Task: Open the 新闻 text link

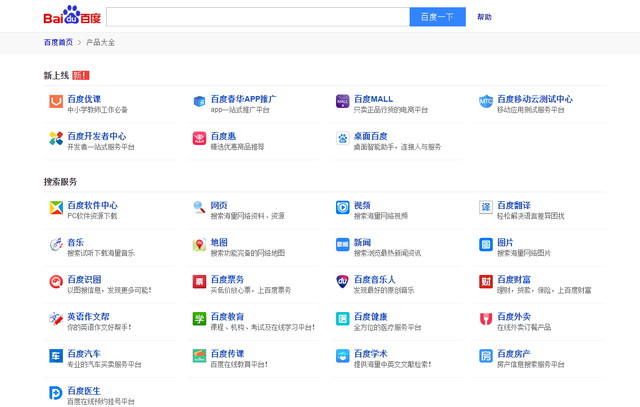Action: point(362,242)
